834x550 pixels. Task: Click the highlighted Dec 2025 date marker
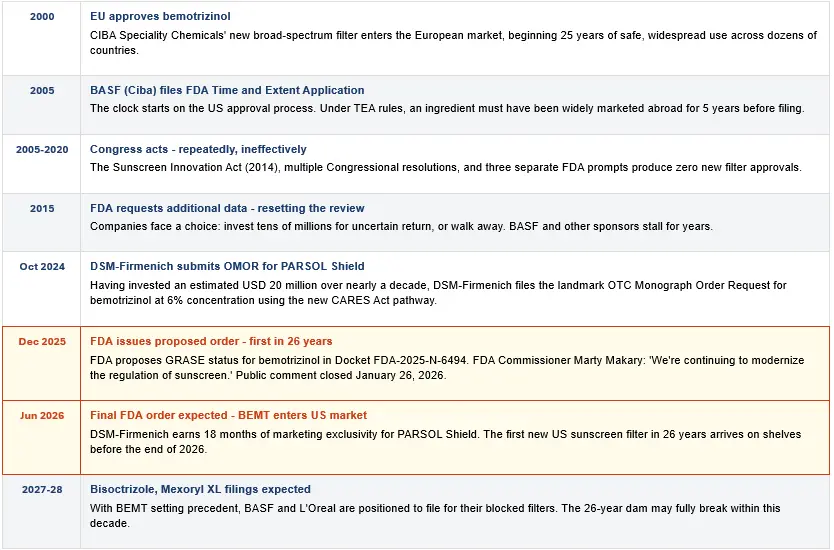pyautogui.click(x=42, y=341)
